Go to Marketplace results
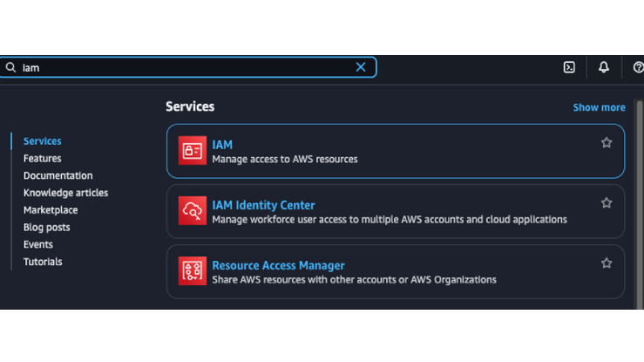This screenshot has height=362, width=644. [51, 209]
